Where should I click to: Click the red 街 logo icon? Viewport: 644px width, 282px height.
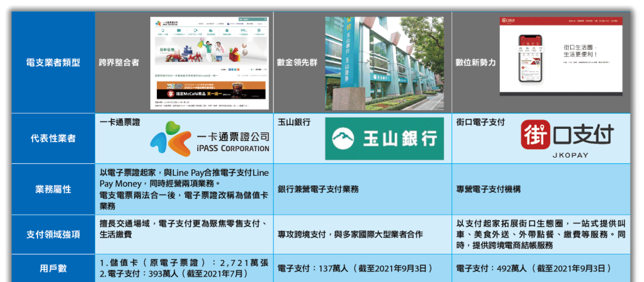pos(535,134)
